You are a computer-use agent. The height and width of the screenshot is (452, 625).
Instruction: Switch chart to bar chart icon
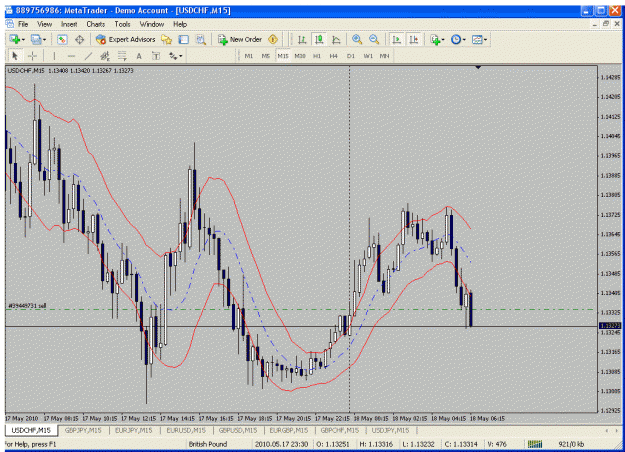[302, 39]
